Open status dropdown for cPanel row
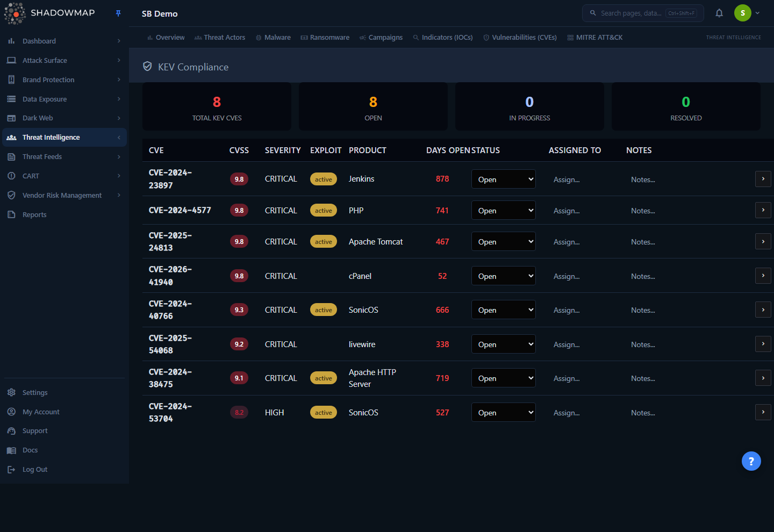Viewport: 774px width, 532px height. pyautogui.click(x=504, y=276)
